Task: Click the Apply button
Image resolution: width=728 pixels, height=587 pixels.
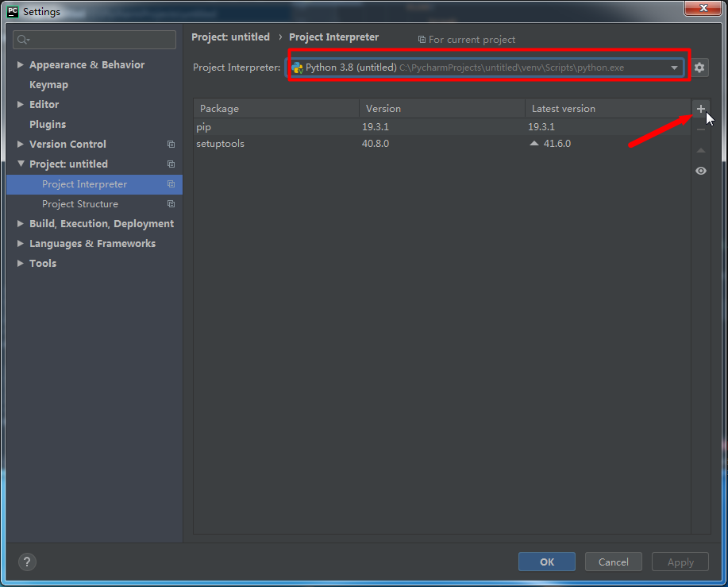Action: click(x=680, y=562)
